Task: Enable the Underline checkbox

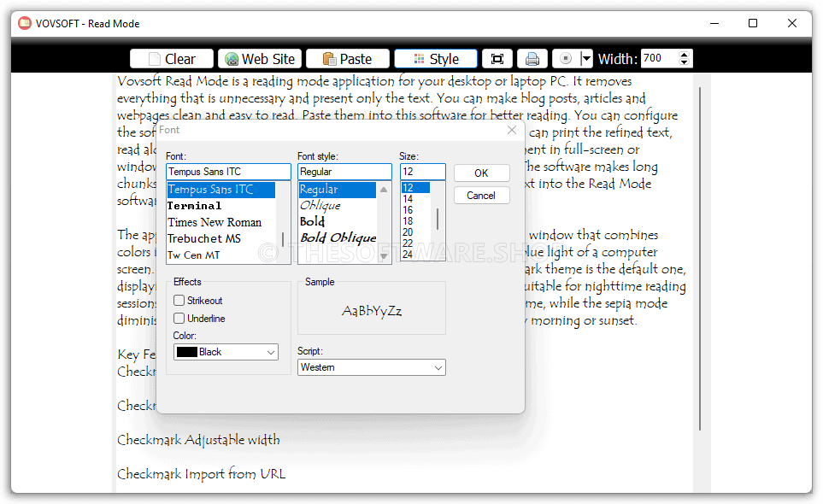Action: click(179, 319)
